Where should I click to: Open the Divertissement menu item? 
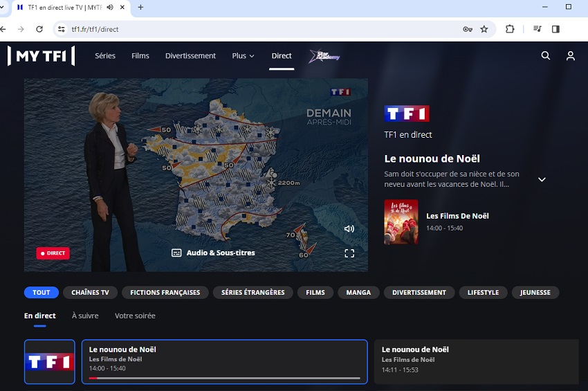(190, 56)
